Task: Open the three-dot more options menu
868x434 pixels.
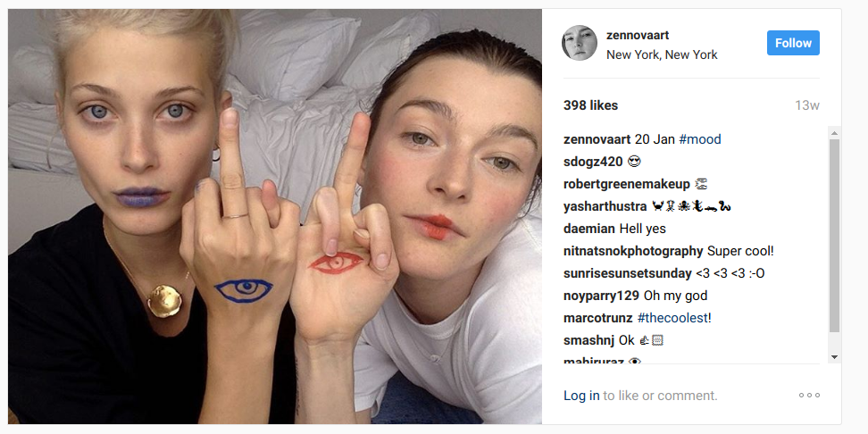Action: pyautogui.click(x=809, y=396)
